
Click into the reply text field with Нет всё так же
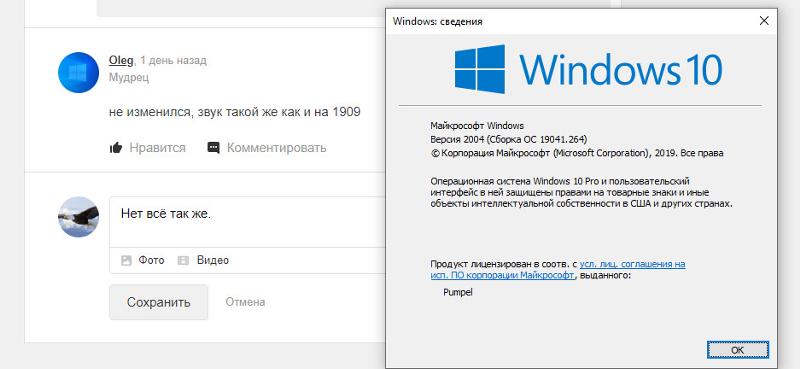247,222
